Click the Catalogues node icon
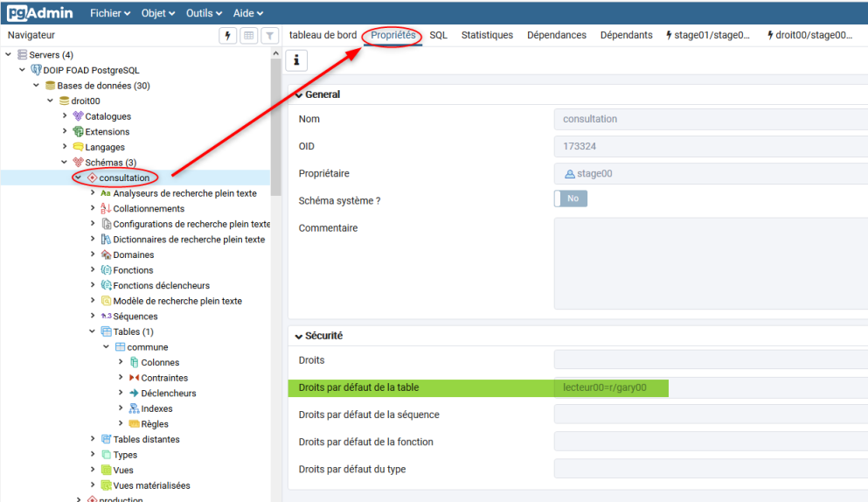The image size is (868, 502). point(79,116)
